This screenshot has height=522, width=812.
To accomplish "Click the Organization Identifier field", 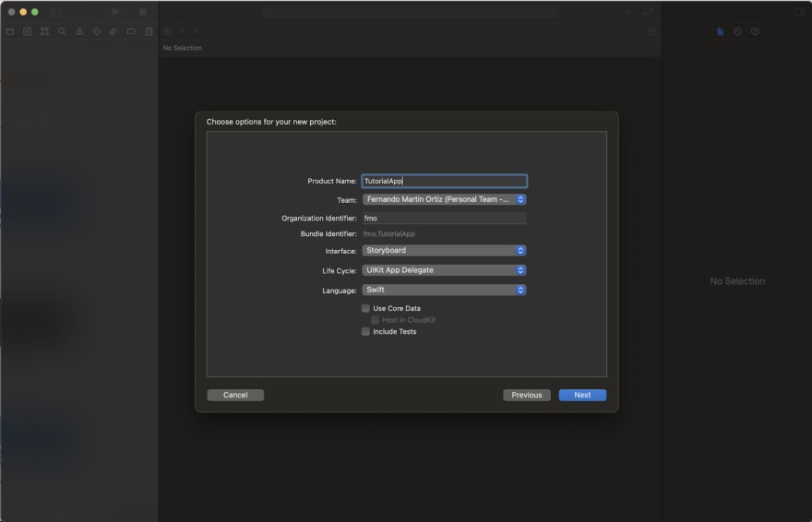I will (445, 219).
